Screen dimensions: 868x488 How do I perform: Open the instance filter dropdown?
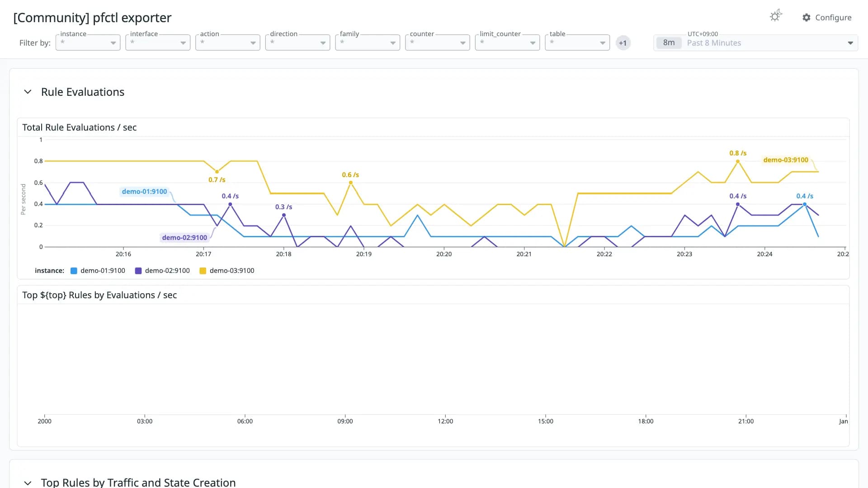pos(88,42)
